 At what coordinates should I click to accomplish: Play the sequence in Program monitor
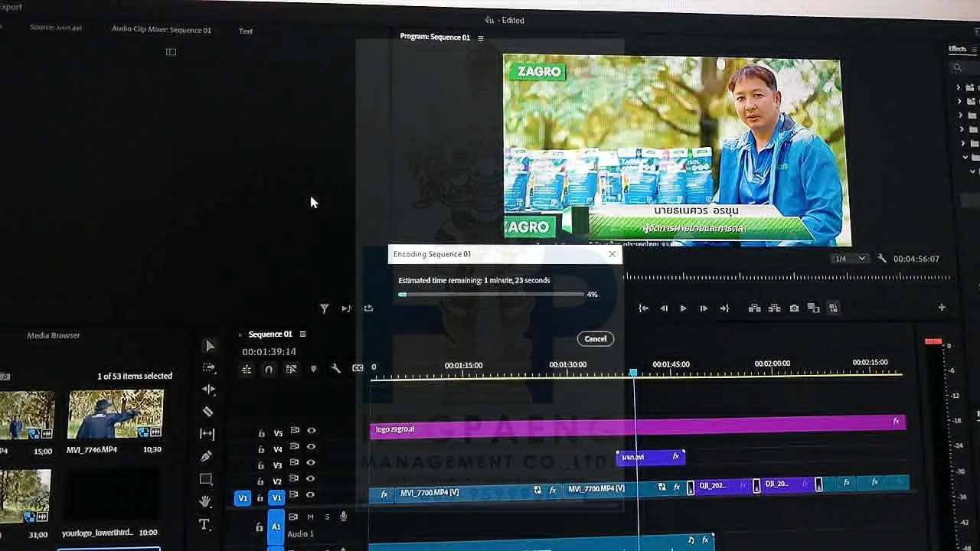[x=683, y=308]
